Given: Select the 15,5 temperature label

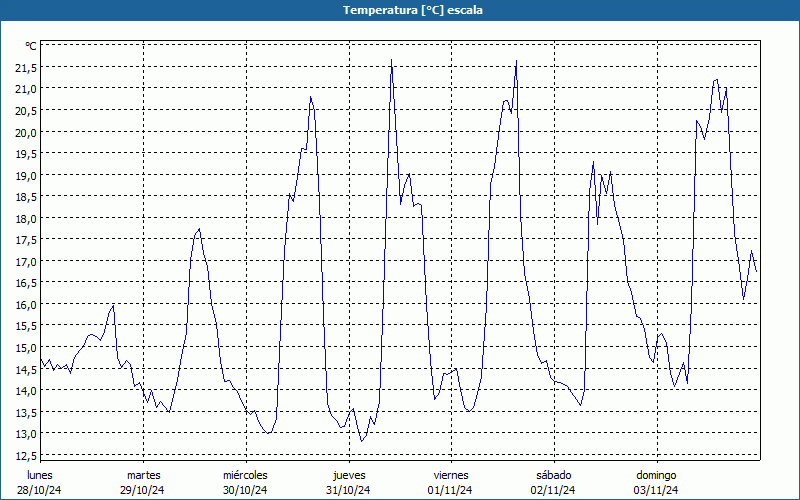Looking at the screenshot, I should (x=26, y=326).
